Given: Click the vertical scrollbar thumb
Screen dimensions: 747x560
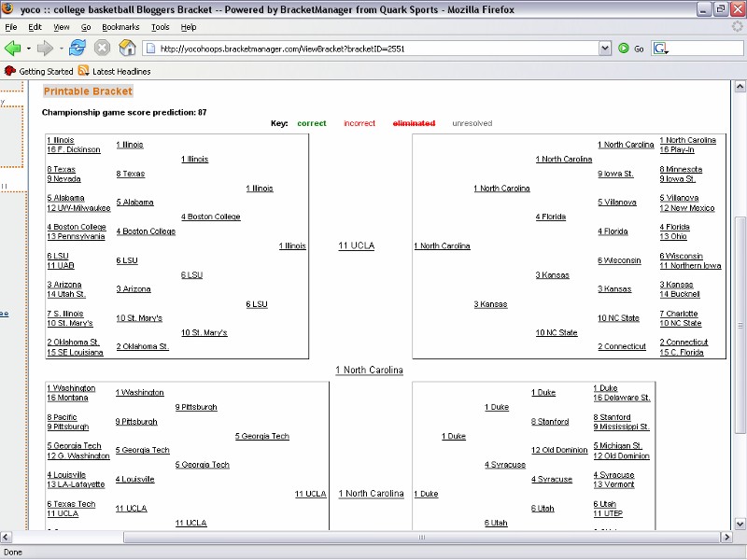Looking at the screenshot, I should click(740, 324).
